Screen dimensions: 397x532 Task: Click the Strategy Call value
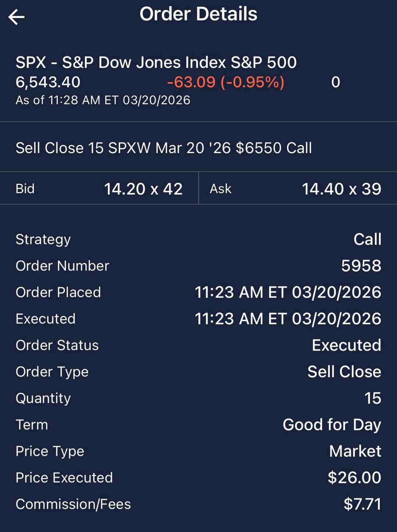[367, 239]
